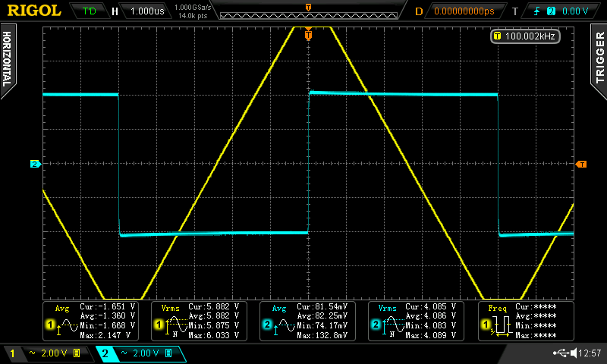
Task: Click the channel 2 ground level marker
Action: [x=34, y=164]
